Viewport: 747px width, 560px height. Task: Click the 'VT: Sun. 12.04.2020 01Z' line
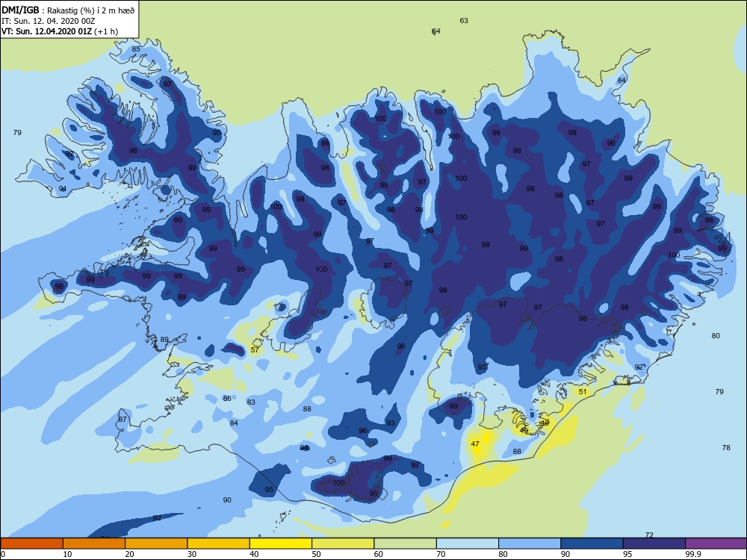60,31
